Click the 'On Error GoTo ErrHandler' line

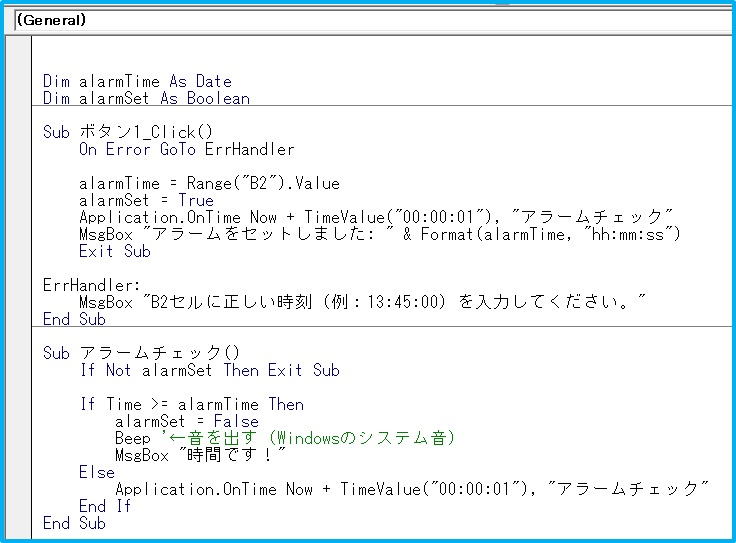pyautogui.click(x=186, y=149)
